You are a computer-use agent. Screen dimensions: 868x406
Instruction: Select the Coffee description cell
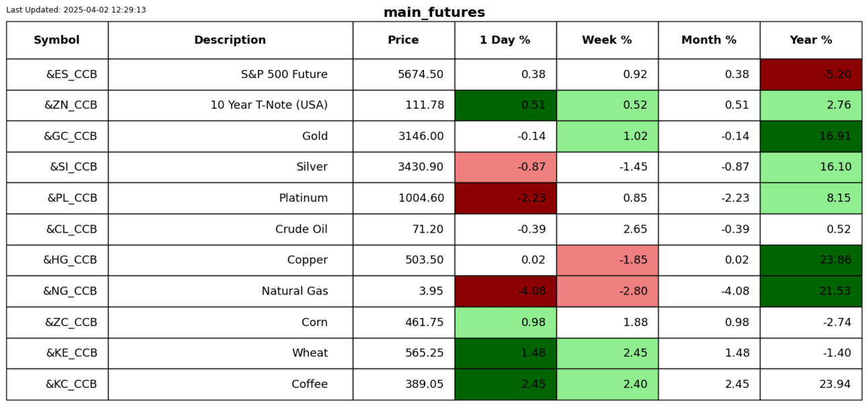pyautogui.click(x=230, y=384)
